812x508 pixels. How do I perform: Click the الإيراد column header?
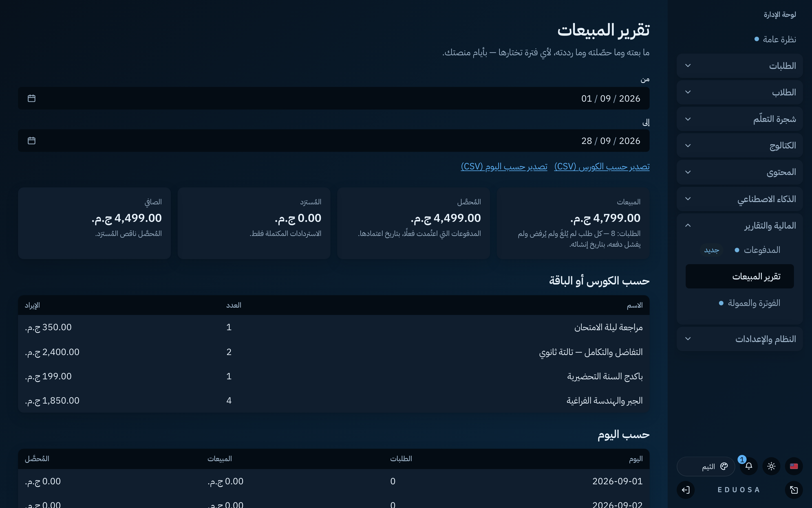(x=32, y=305)
